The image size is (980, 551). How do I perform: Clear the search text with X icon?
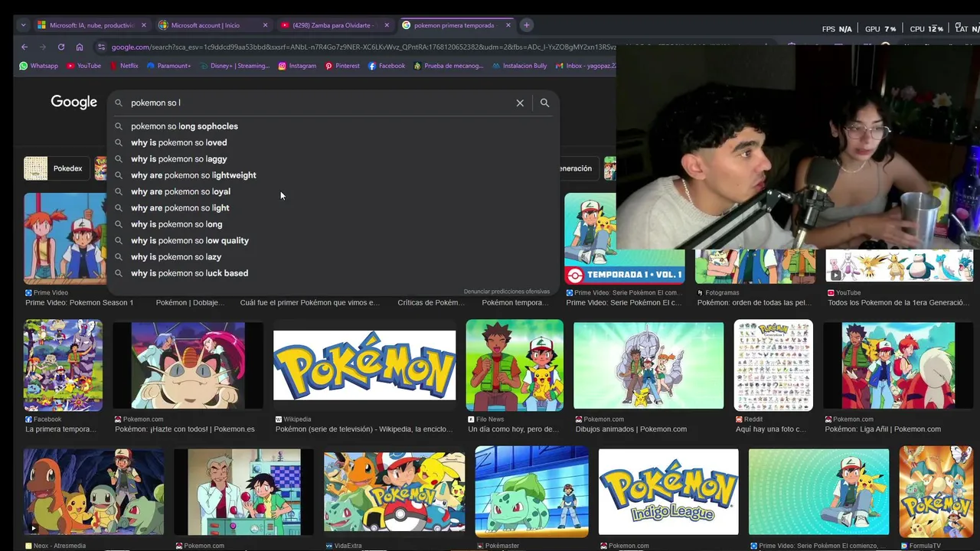(520, 103)
